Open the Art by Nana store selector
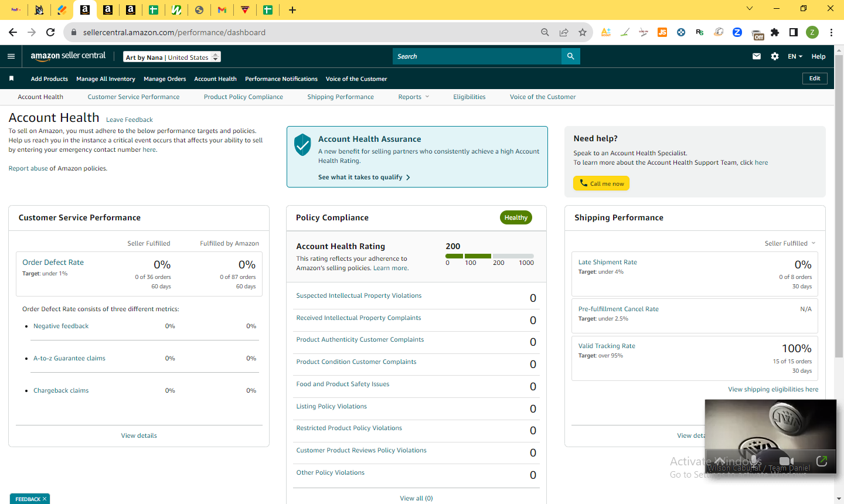 pyautogui.click(x=172, y=57)
